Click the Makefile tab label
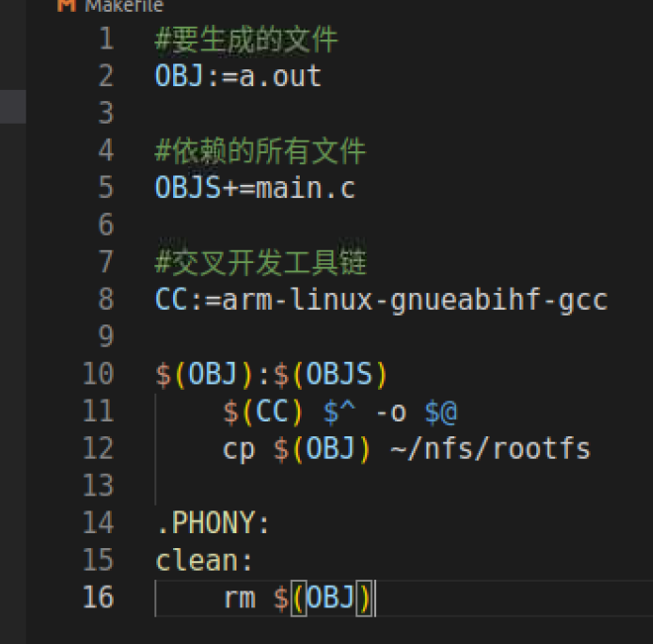Image resolution: width=653 pixels, height=644 pixels. [124, 6]
